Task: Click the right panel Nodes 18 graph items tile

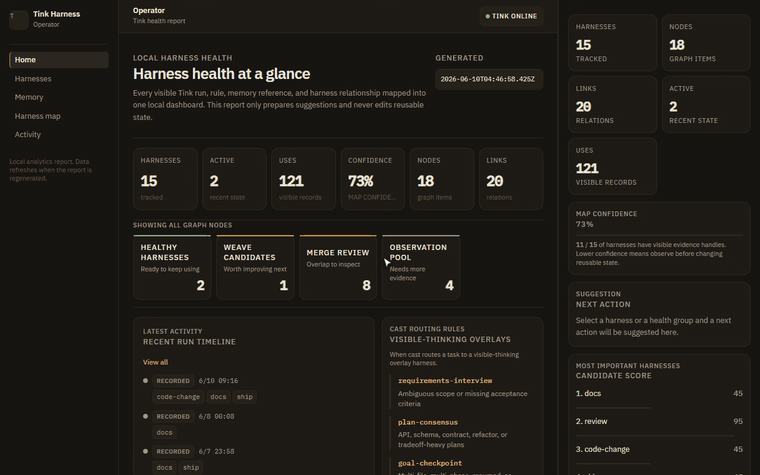Action: (706, 43)
